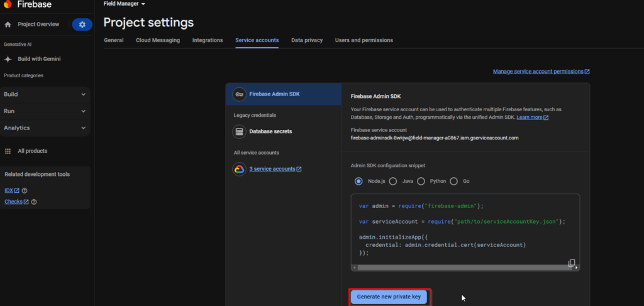644x306 pixels.
Task: Expand the Analytics category
Action: tap(45, 128)
